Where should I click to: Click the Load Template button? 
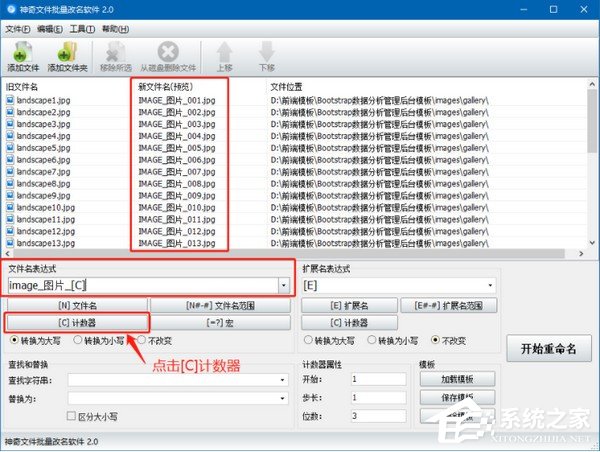(x=457, y=379)
